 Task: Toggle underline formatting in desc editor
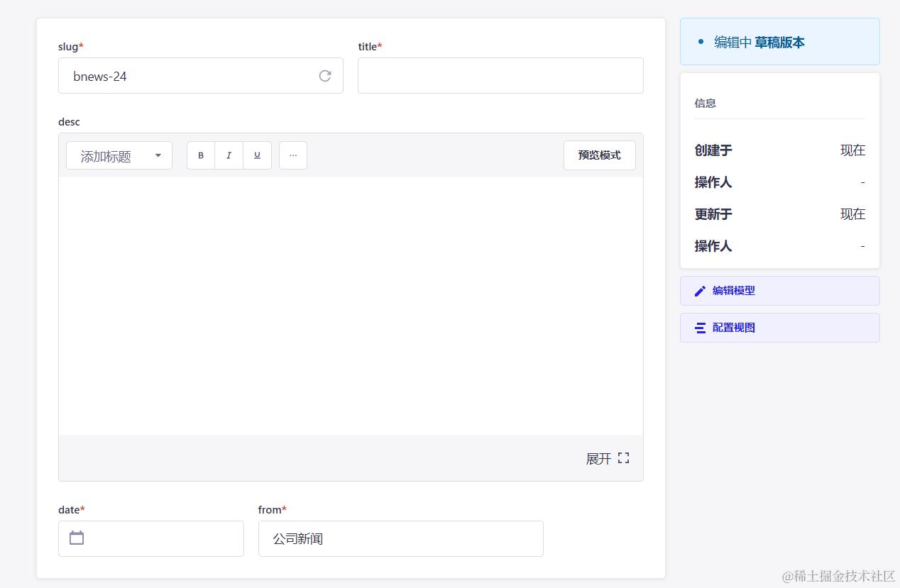(x=257, y=155)
